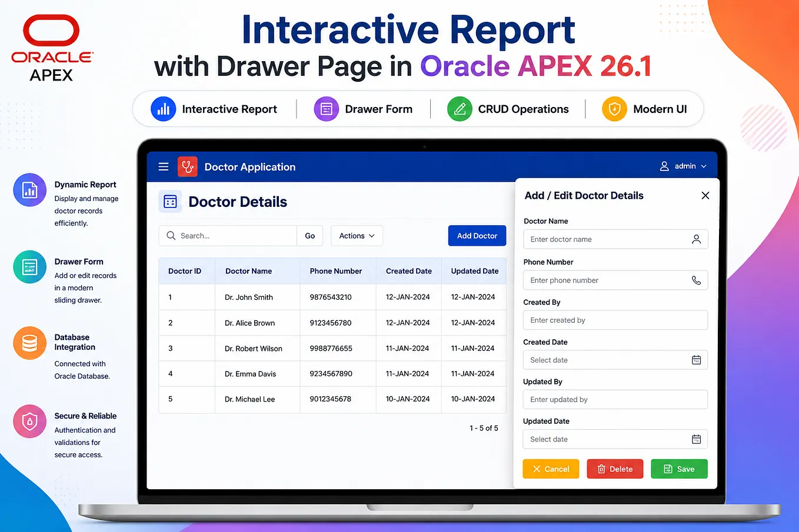Click the pink Secure & Reliable shield icon
The width and height of the screenshot is (799, 532).
pyautogui.click(x=29, y=421)
